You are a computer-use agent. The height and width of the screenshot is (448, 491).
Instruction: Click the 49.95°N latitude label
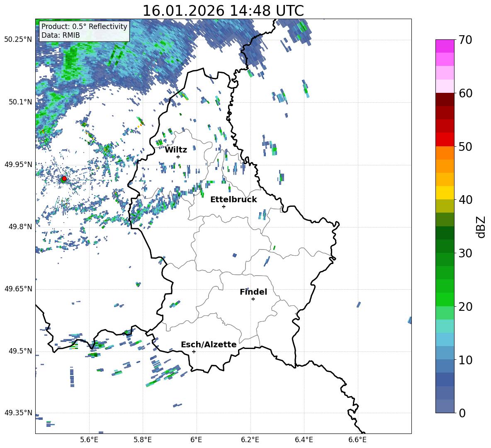point(18,164)
